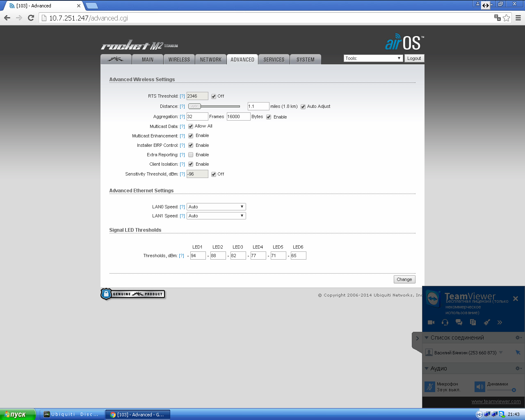Switch to Ubiquiti Discovery taskbar item

coord(71,414)
